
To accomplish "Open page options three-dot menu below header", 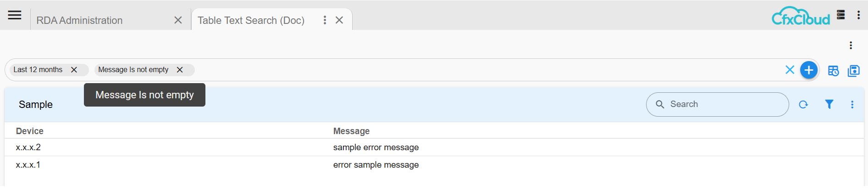I will tap(851, 45).
